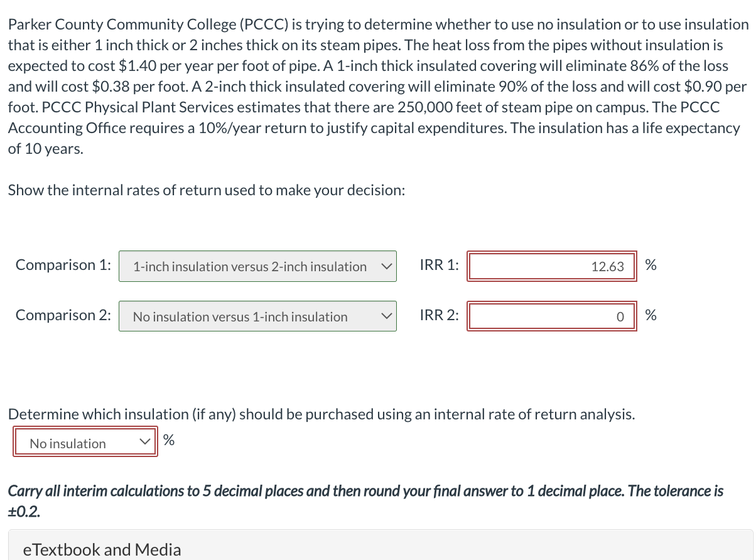756x560 pixels.
Task: Select the IRR 1 input containing 12.63
Action: [x=551, y=266]
